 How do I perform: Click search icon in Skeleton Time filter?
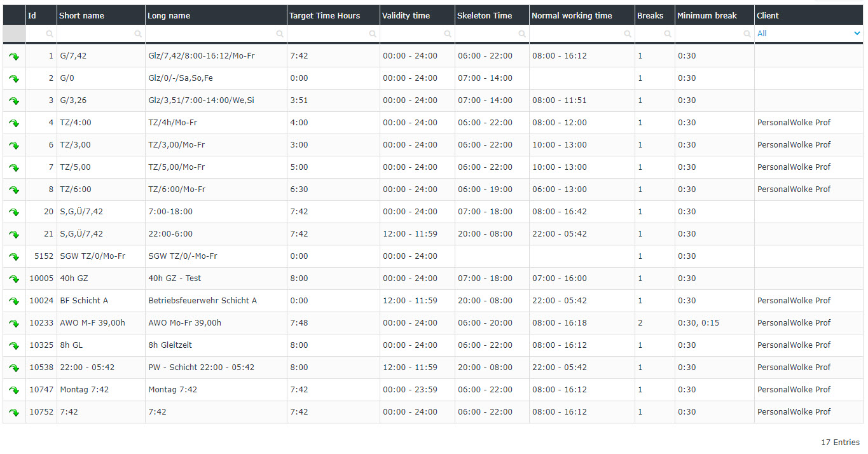(522, 34)
